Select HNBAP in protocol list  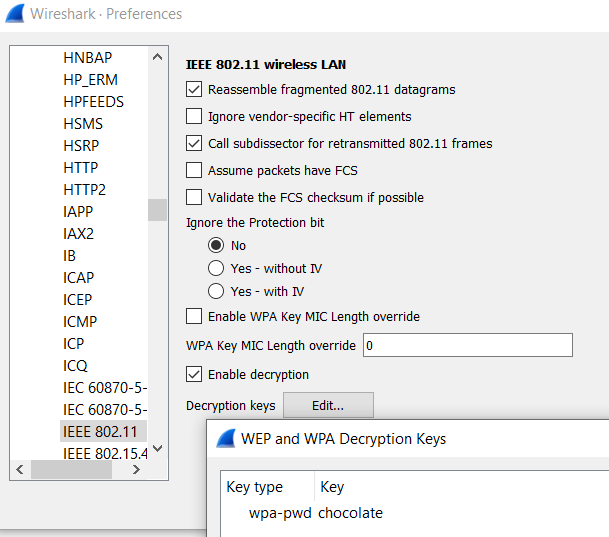pyautogui.click(x=88, y=57)
